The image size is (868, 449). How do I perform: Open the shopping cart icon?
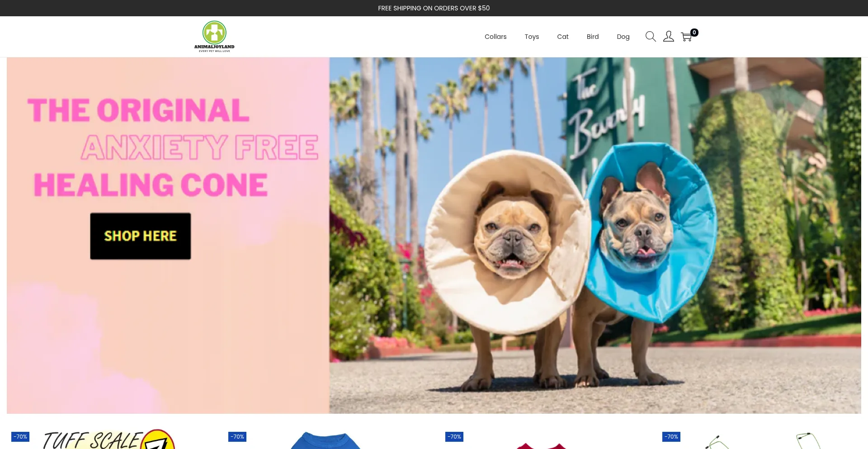pos(686,37)
